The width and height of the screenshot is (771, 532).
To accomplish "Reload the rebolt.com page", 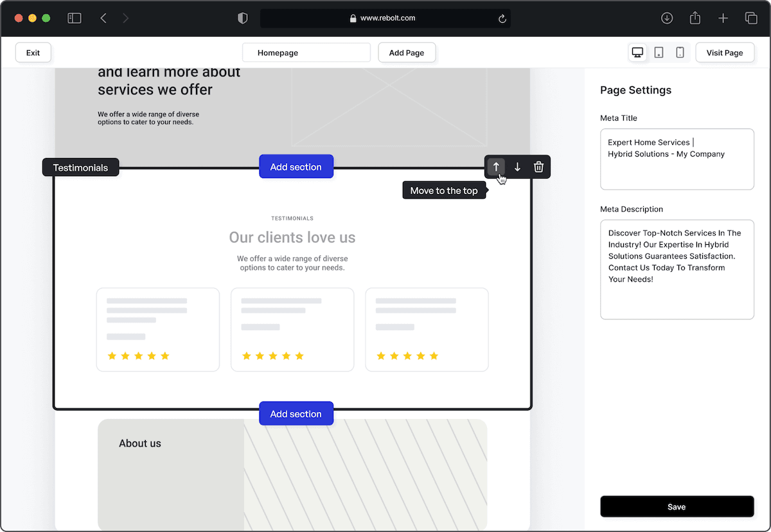I will (502, 18).
